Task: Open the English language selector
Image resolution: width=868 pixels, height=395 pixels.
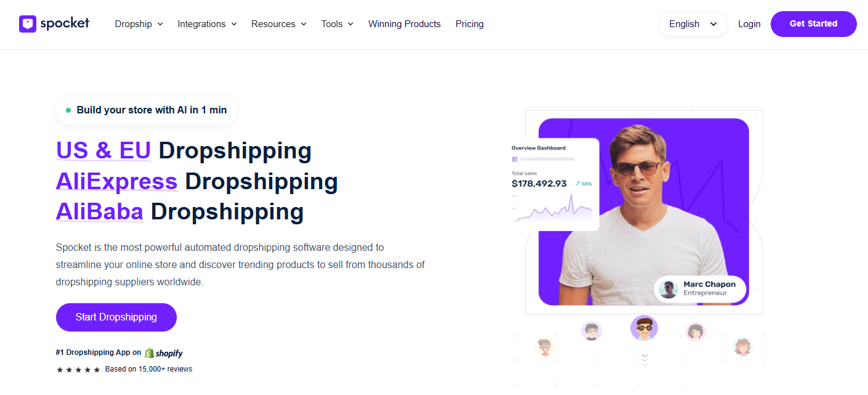Action: [693, 24]
